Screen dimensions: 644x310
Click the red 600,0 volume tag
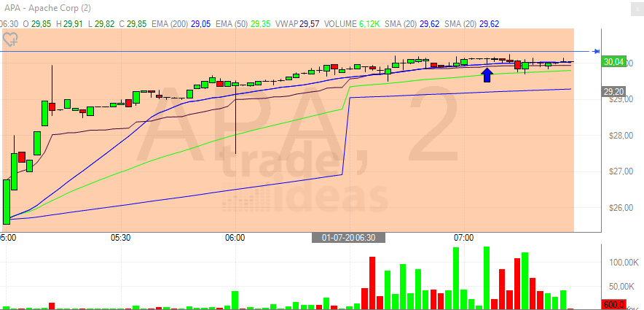click(613, 305)
